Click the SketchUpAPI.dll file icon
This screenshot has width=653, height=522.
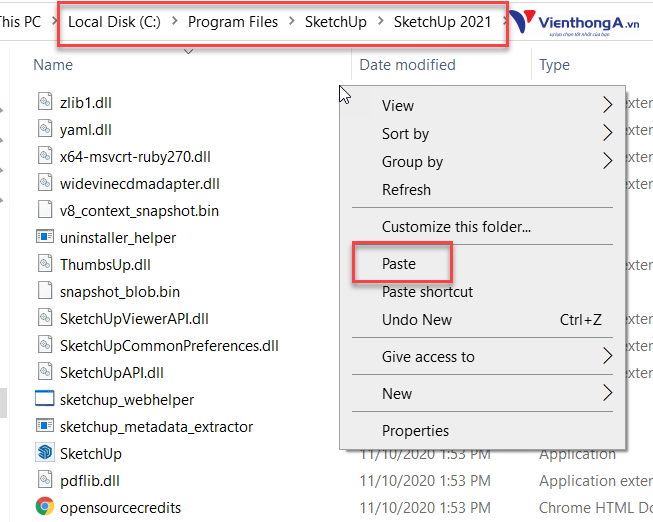(45, 371)
